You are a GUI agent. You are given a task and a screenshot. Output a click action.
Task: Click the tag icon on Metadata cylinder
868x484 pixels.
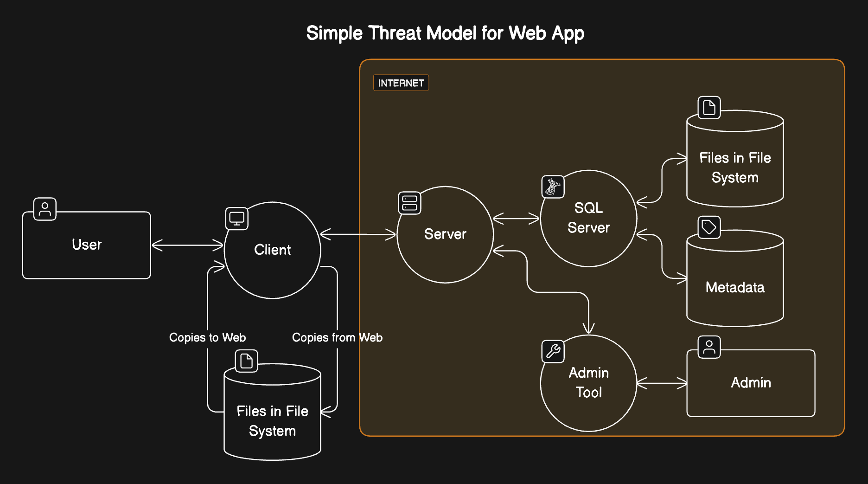(x=709, y=227)
